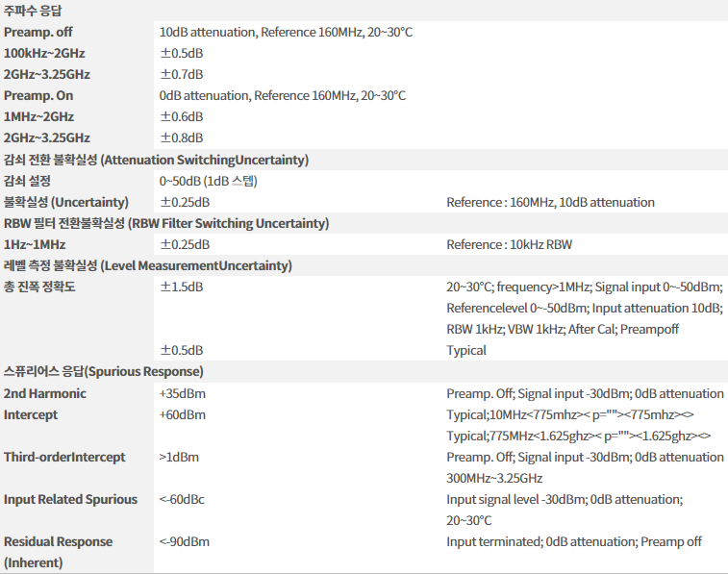728x574 pixels.
Task: Select the <-60dBc Input Related Spurious value
Action: (182, 499)
